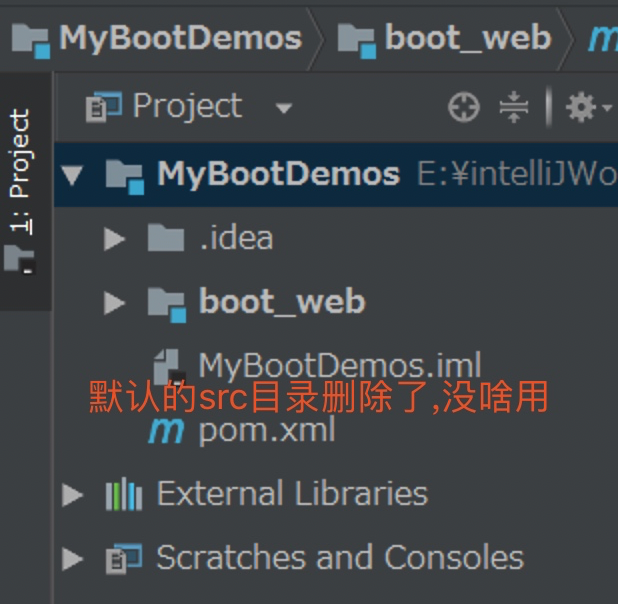Expand Scratches and Consoles arrow
The width and height of the screenshot is (618, 604).
(73, 559)
